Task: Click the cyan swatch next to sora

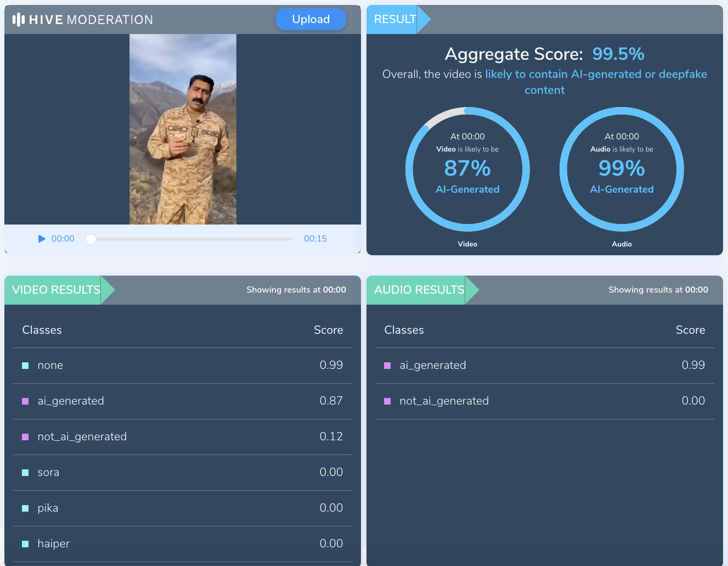Action: pyautogui.click(x=25, y=473)
